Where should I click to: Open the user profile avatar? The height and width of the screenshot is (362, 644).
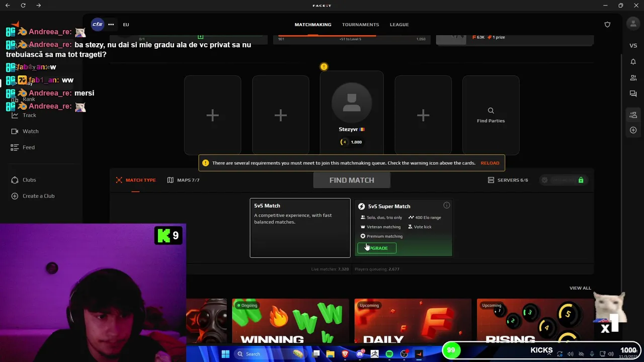click(633, 23)
